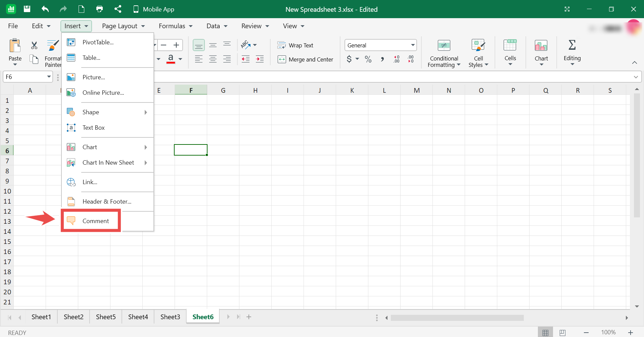Toggle middle vertical alignment

tap(213, 45)
